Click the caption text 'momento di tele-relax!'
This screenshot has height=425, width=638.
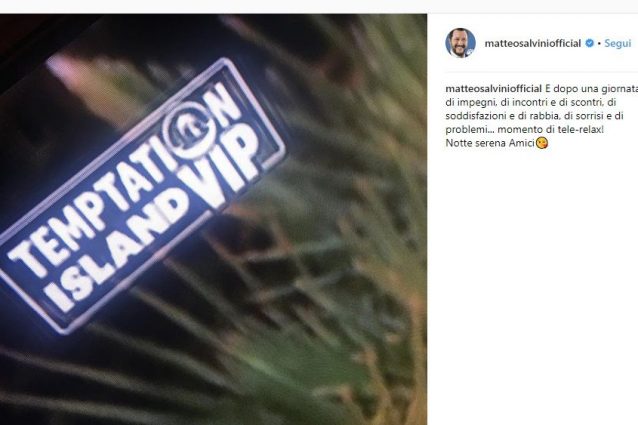click(x=551, y=129)
